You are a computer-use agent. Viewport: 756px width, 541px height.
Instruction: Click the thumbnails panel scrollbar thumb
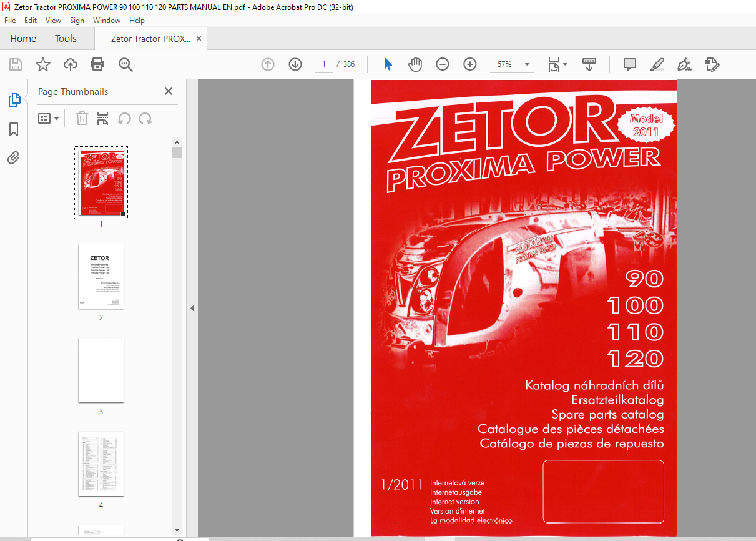point(177,152)
